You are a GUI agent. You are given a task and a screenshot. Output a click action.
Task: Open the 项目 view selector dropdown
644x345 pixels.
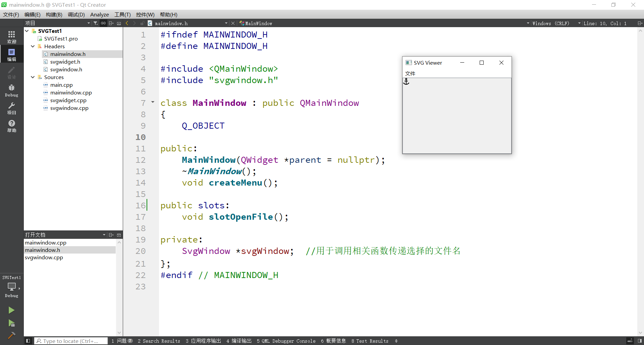pos(89,23)
